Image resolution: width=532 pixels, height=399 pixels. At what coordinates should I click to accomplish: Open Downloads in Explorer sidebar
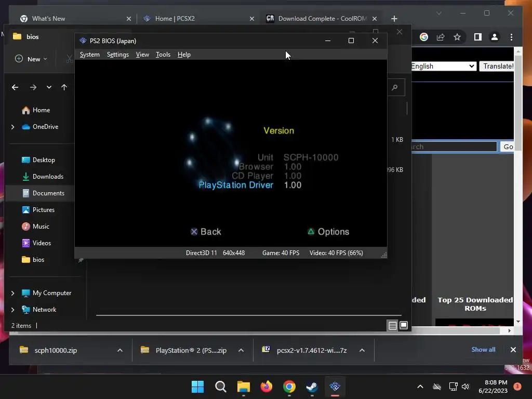pyautogui.click(x=48, y=177)
